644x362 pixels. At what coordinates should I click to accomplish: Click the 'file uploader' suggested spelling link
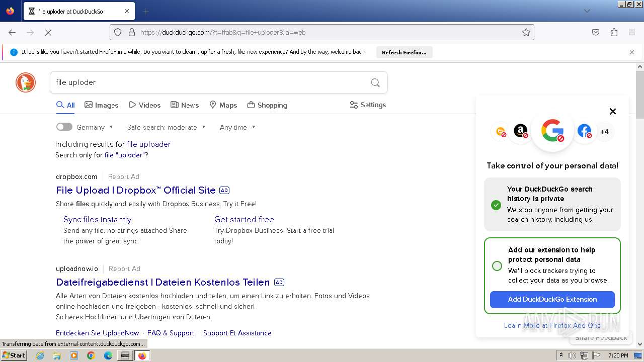click(148, 144)
